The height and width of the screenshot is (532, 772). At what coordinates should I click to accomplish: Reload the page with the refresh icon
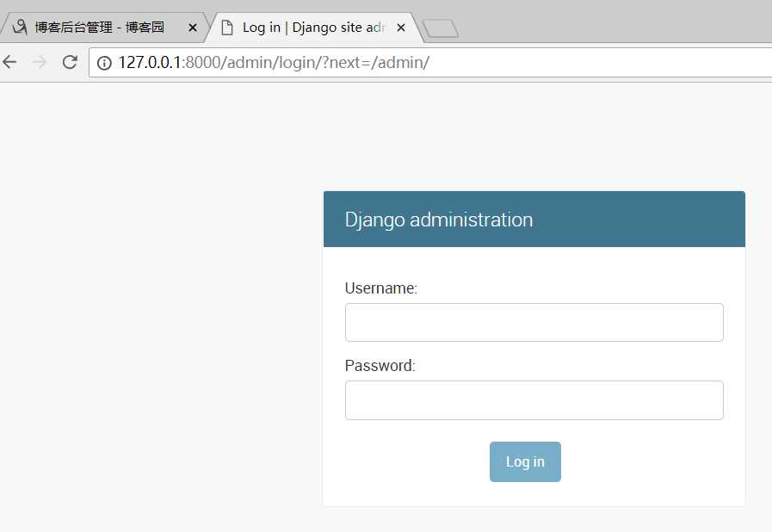click(x=70, y=62)
